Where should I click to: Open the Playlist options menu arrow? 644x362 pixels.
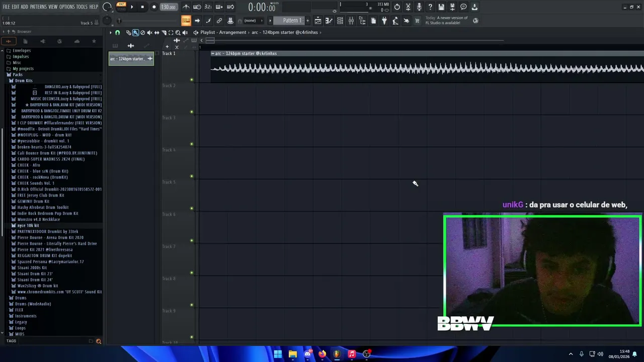click(111, 33)
